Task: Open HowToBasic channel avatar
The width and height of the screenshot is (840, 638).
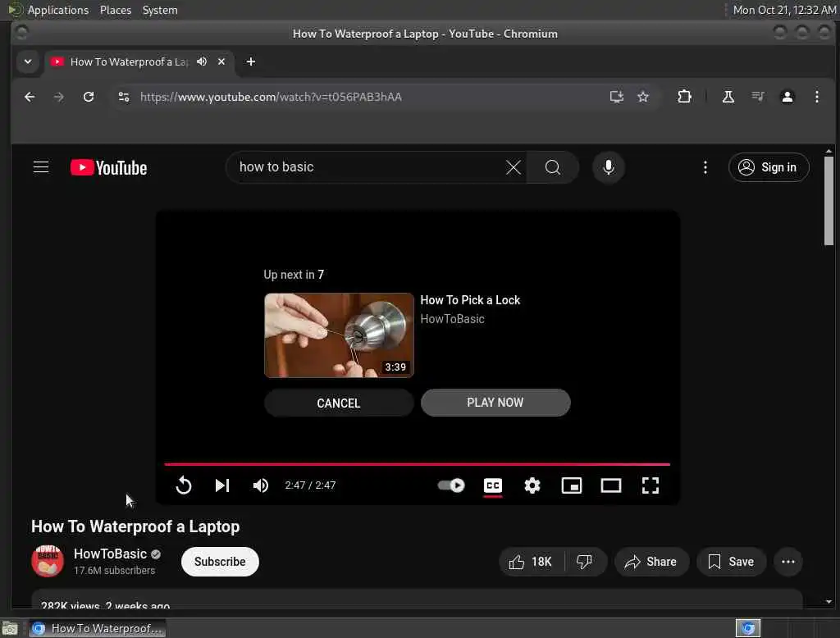Action: [x=47, y=561]
